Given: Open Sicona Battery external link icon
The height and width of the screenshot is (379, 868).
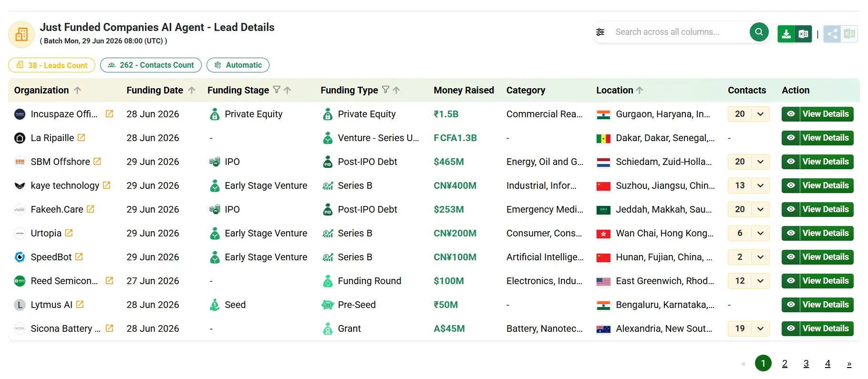Looking at the screenshot, I should (109, 328).
